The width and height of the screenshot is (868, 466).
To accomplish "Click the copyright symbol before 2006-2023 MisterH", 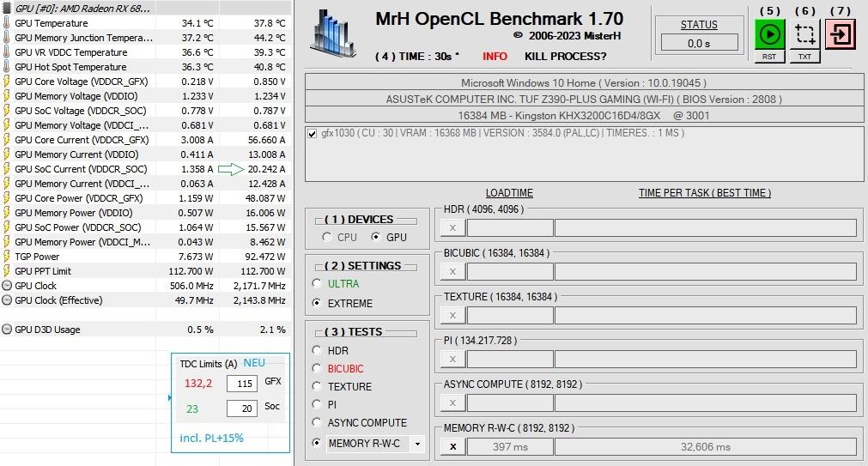I will (x=519, y=35).
